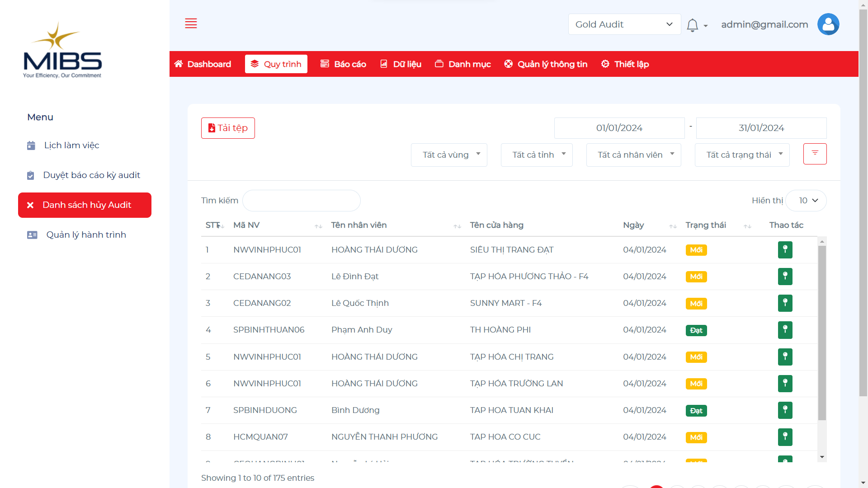Go to Duyệt báo cáo kỳ audit
Image resolution: width=868 pixels, height=488 pixels.
tap(85, 175)
